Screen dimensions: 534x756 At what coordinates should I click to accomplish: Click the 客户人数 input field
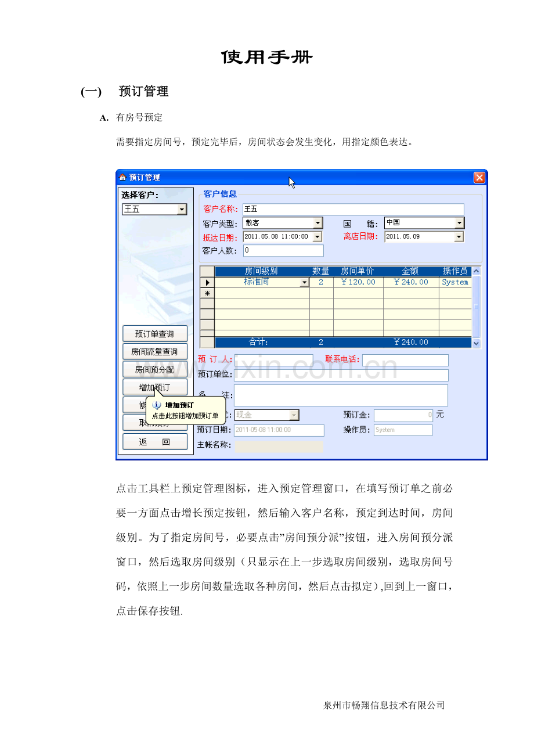[283, 251]
